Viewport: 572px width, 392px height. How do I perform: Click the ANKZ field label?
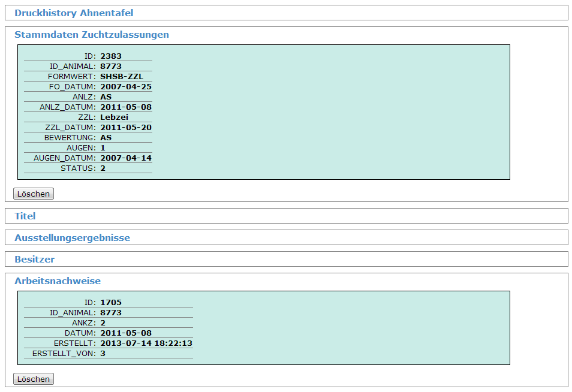[83, 323]
